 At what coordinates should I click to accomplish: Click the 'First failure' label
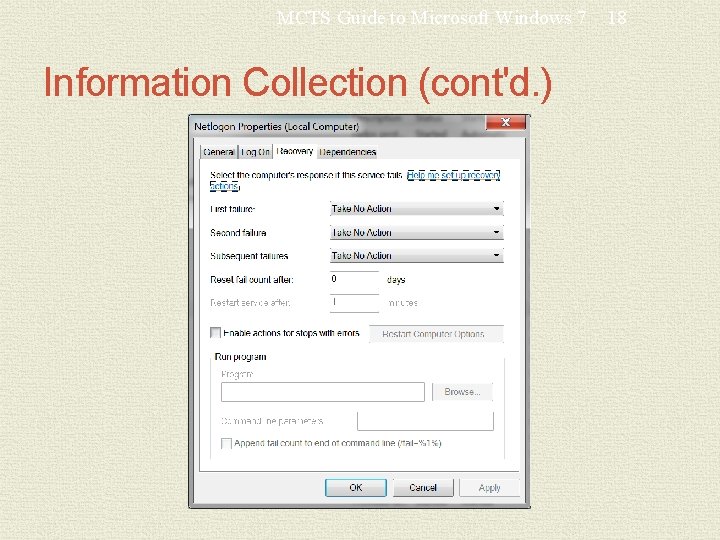[233, 209]
